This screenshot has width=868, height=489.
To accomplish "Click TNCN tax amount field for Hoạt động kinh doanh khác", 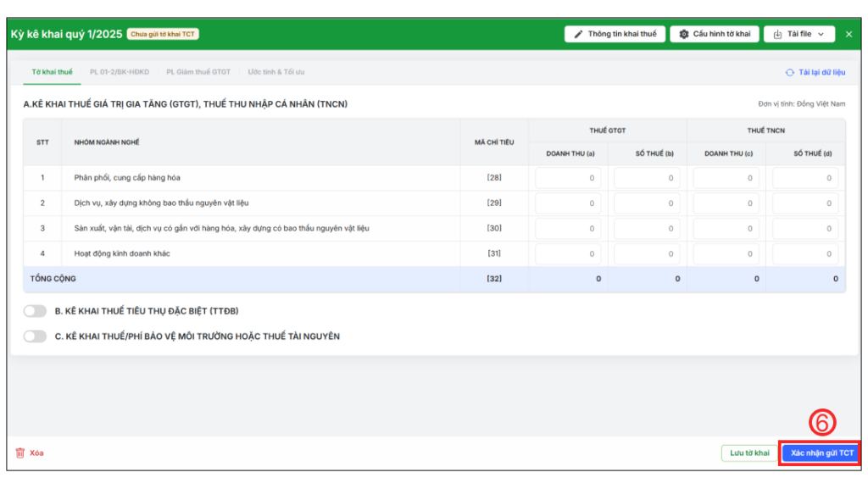I will [x=804, y=253].
